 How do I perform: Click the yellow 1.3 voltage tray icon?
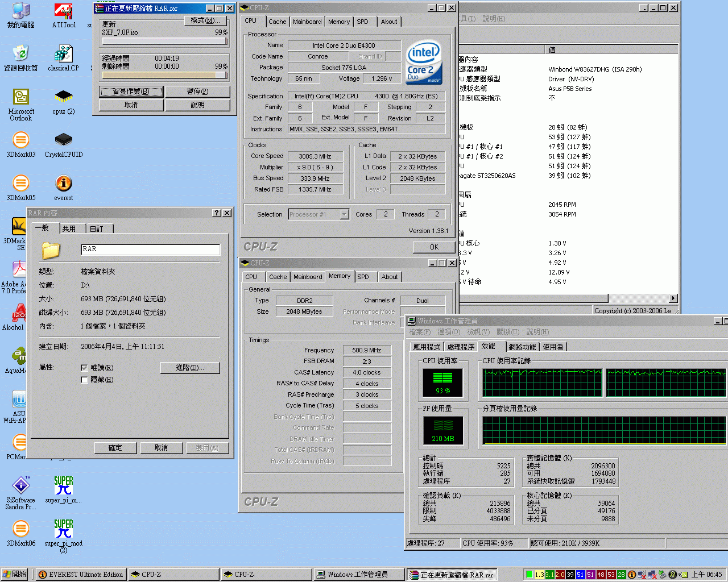pyautogui.click(x=540, y=575)
